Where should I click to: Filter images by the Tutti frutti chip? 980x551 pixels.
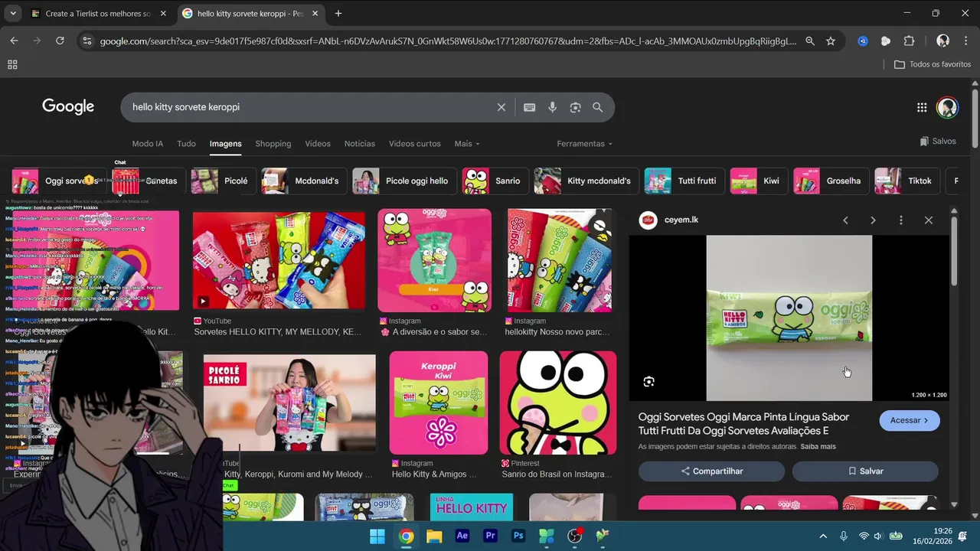[683, 181]
